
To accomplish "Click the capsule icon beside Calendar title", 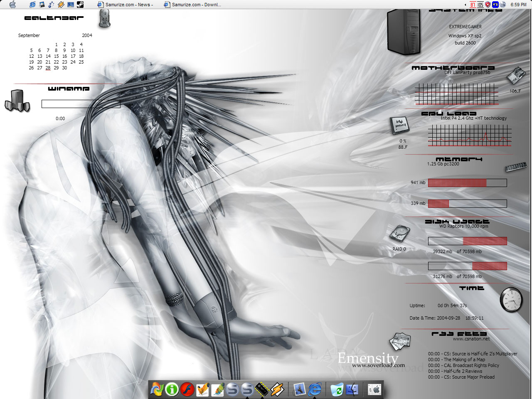I will click(105, 18).
